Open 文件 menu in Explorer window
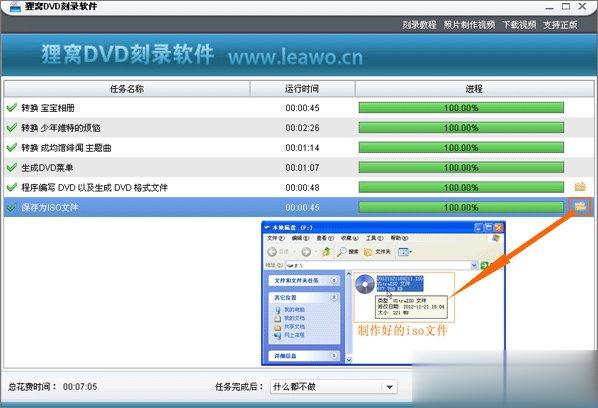Screen dimensions: 598x408 pyautogui.click(x=275, y=238)
